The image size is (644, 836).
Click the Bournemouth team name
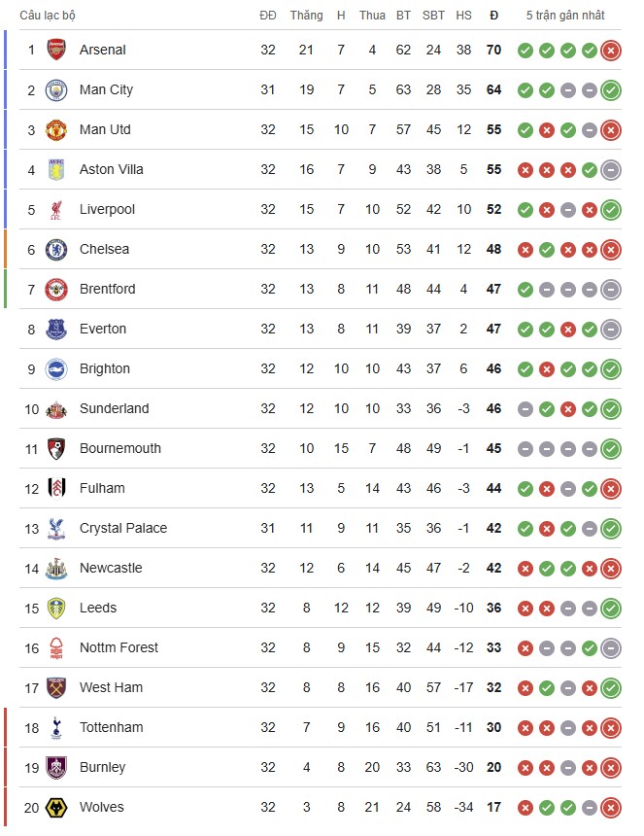[x=120, y=448]
